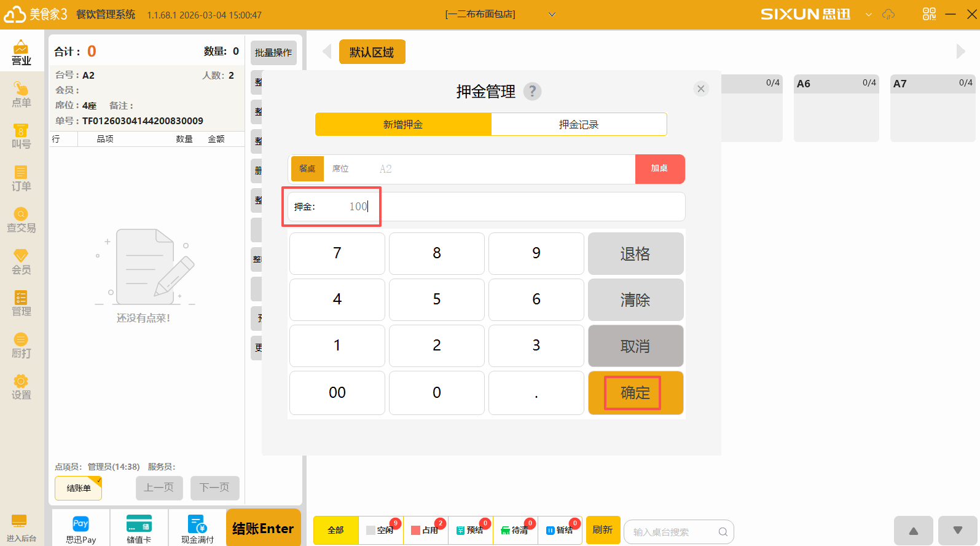Click the red 加桌 button
The image size is (980, 546).
659,168
